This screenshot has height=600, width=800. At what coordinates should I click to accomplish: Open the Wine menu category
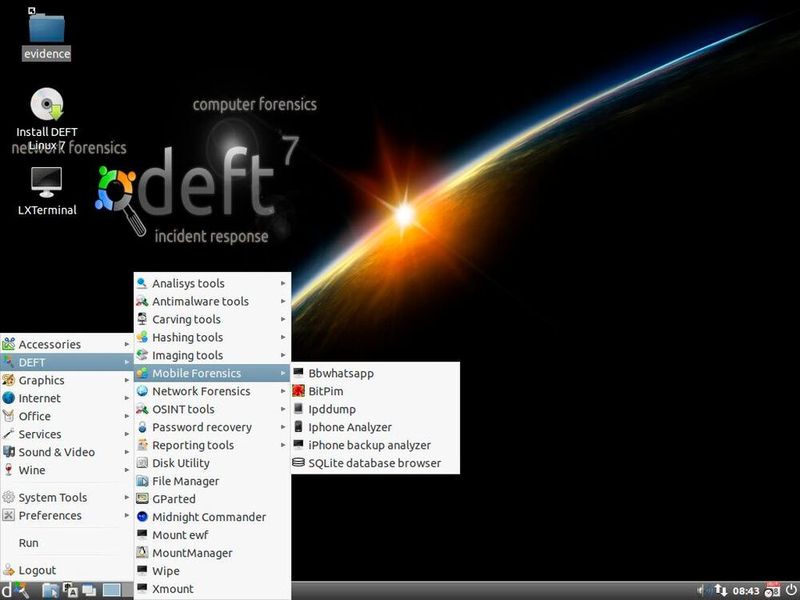(x=66, y=470)
